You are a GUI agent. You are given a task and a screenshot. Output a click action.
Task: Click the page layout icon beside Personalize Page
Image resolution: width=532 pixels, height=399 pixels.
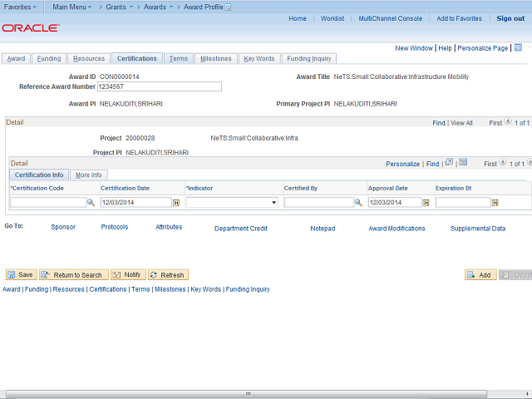point(518,47)
